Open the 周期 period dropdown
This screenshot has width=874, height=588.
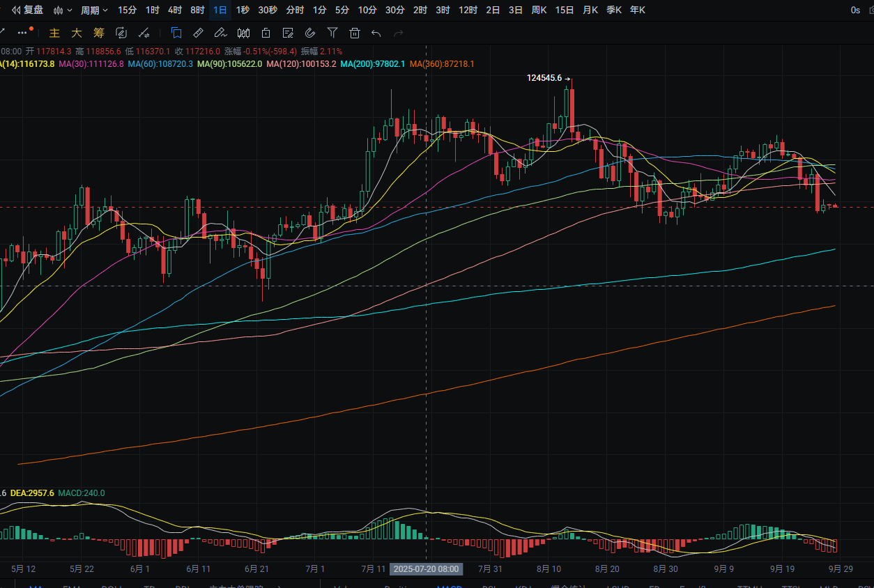(x=94, y=10)
